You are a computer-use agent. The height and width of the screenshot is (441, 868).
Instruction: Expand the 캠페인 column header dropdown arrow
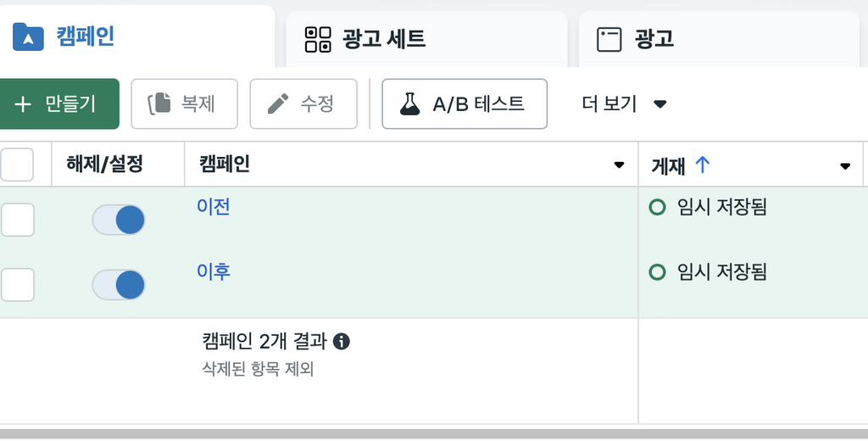point(619,165)
